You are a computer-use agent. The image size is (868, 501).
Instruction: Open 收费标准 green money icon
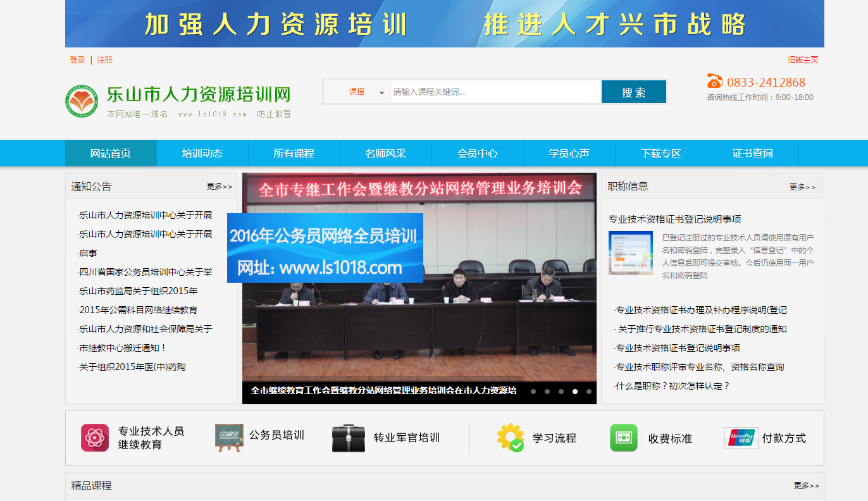pos(624,438)
